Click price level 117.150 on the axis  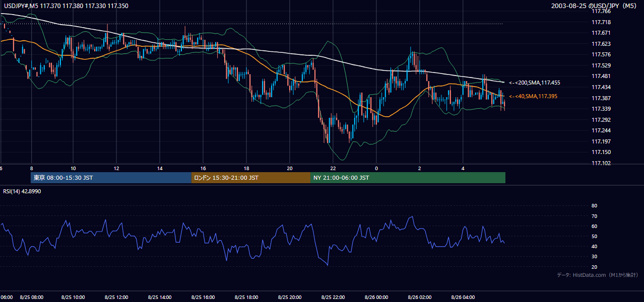tap(601, 152)
